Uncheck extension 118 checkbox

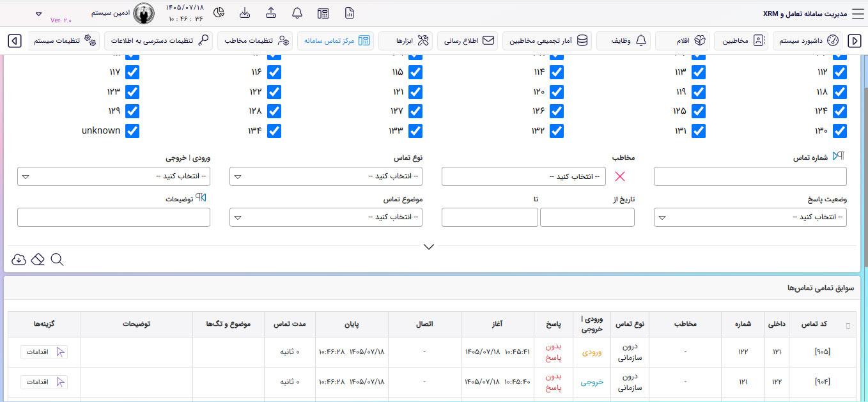click(840, 91)
